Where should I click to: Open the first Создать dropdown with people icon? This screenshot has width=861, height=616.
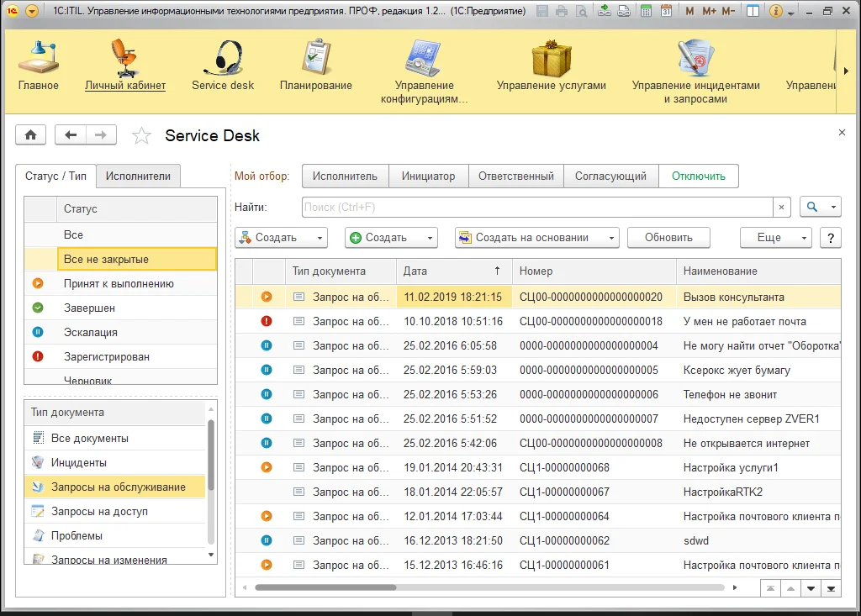[x=282, y=238]
